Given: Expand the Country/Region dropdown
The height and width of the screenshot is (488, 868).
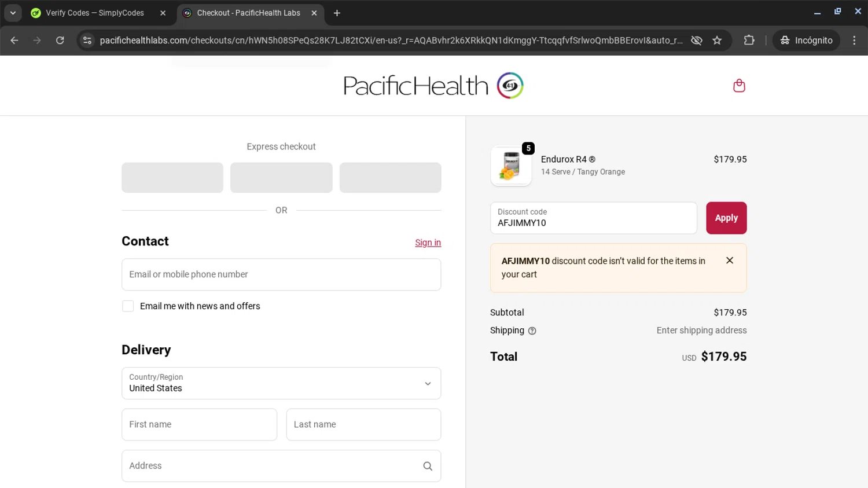Looking at the screenshot, I should [x=281, y=383].
